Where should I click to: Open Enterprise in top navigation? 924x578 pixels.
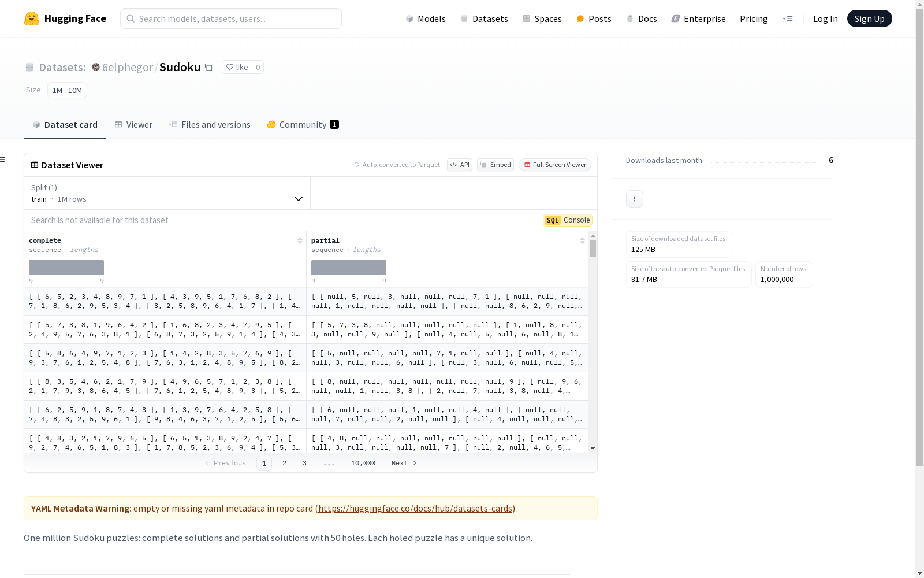pos(699,18)
